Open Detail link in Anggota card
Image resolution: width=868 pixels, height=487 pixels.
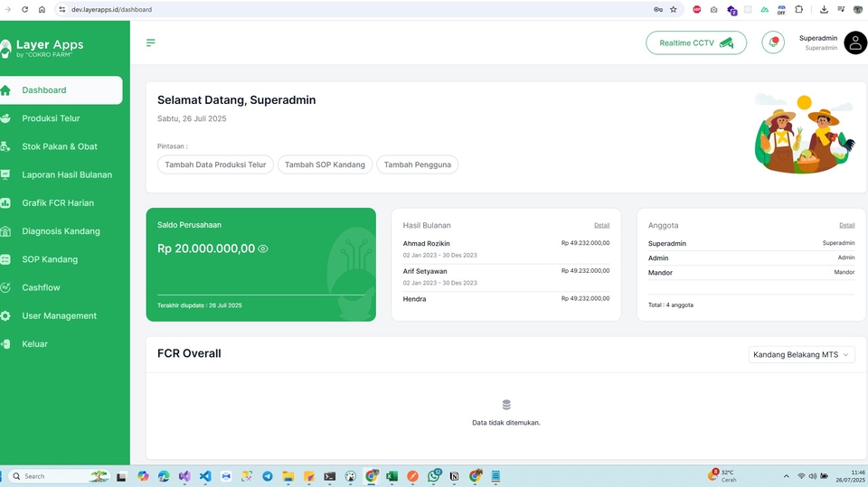(846, 225)
